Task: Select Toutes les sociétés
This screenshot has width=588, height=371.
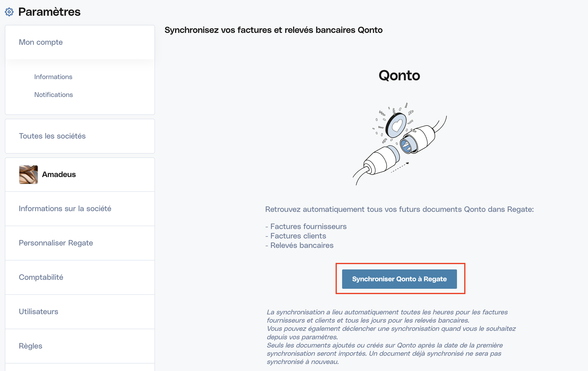Action: (x=52, y=136)
